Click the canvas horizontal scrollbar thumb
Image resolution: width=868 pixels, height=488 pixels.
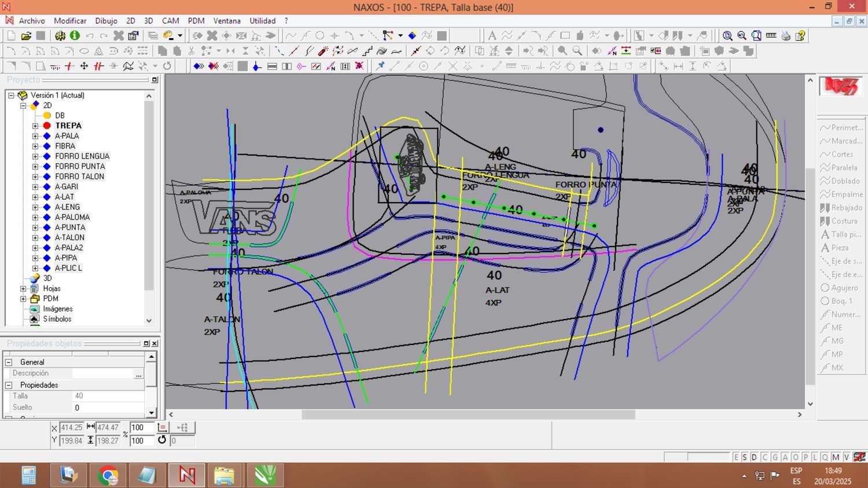468,414
